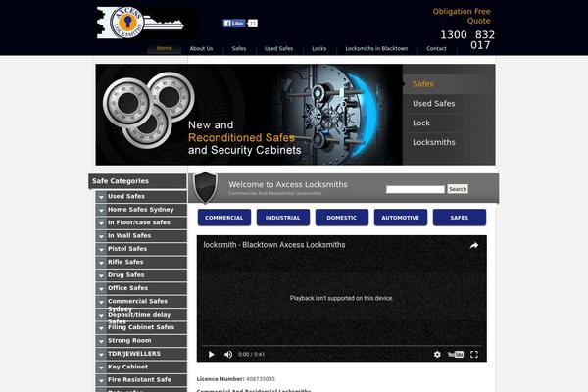Go to Locksmiths in Blacktown page
The height and width of the screenshot is (392, 588).
click(x=376, y=48)
